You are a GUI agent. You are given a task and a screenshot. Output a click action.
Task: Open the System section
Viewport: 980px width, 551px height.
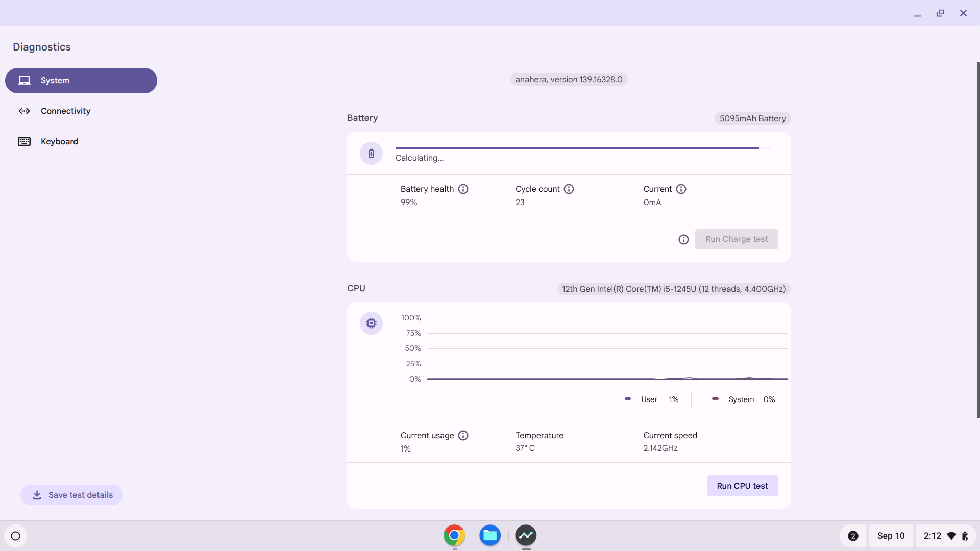pos(81,81)
